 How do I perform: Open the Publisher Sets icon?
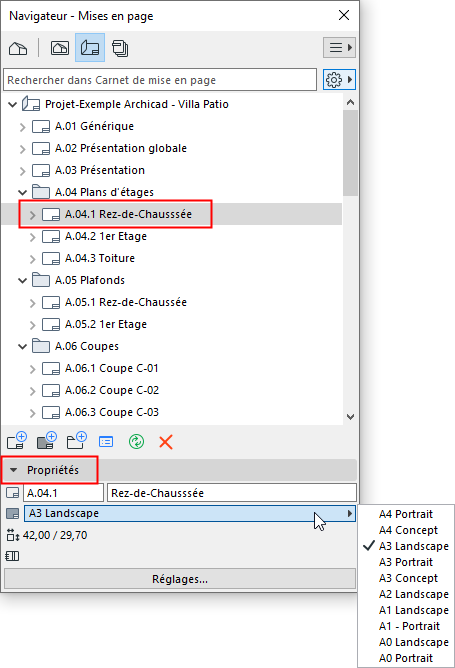click(120, 48)
